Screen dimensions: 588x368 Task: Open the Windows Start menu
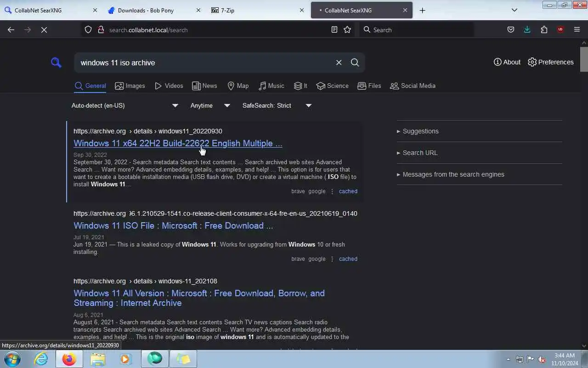coord(12,359)
